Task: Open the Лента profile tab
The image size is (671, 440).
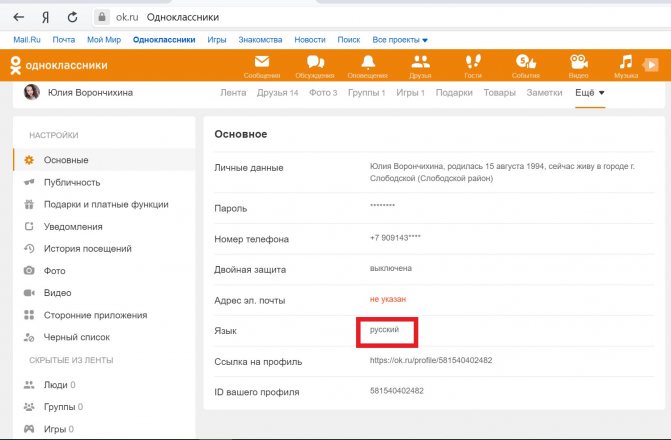Action: 233,93
